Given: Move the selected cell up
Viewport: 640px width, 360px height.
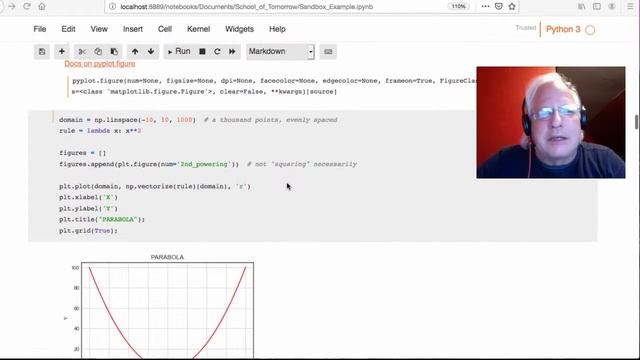Looking at the screenshot, I should [135, 51].
